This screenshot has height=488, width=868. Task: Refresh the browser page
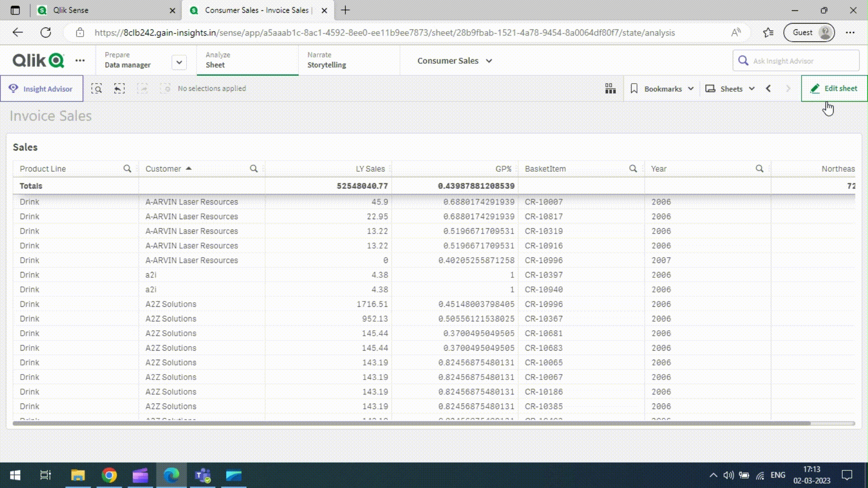[x=46, y=33]
